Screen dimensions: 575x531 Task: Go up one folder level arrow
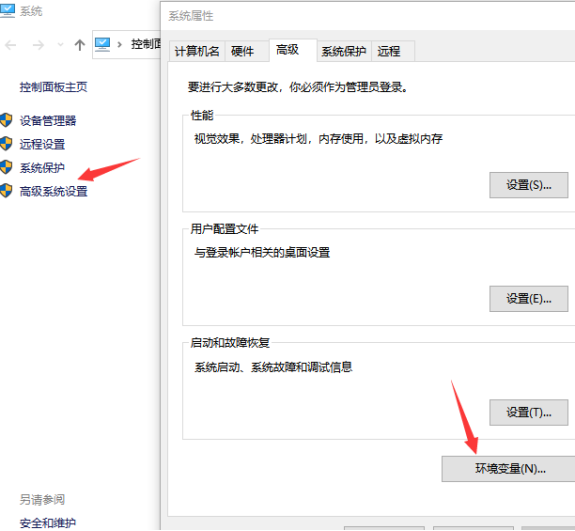click(x=80, y=45)
